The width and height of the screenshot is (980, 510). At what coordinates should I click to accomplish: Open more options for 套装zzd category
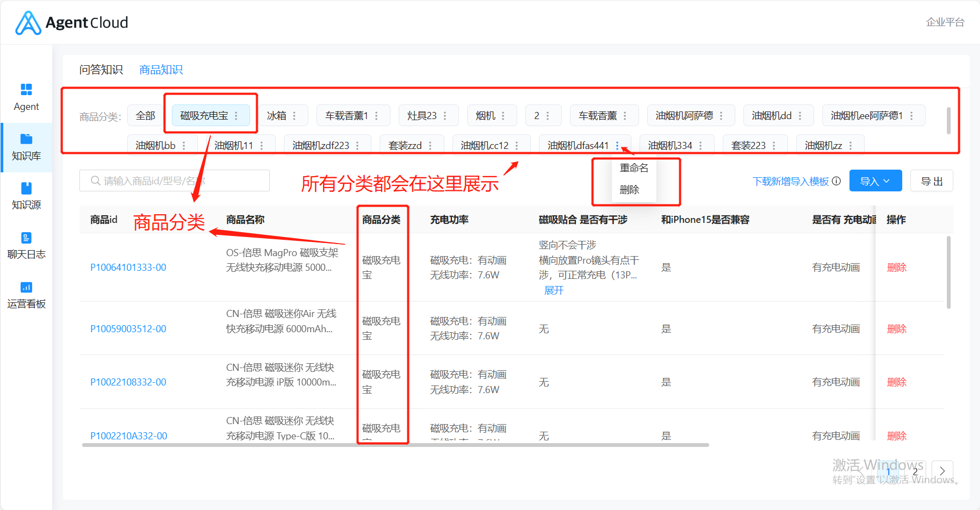point(430,146)
